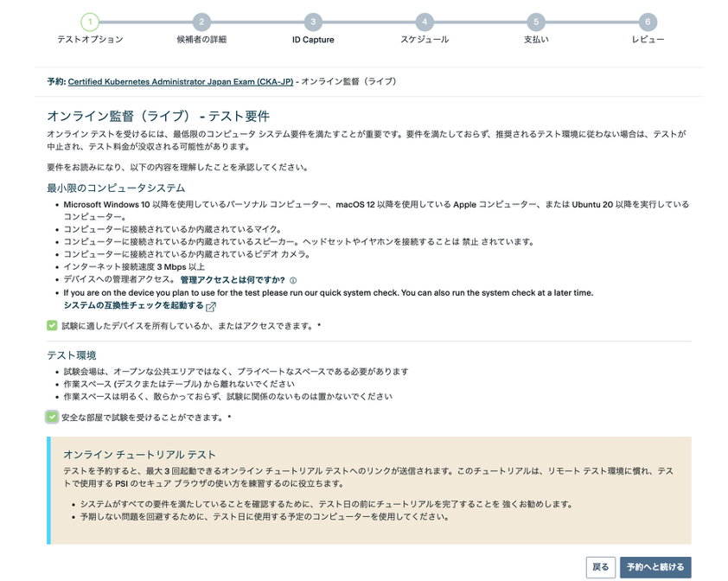Viewport: 728px width, 581px height.
Task: Click the external-link icon after システムの互換性チェックを起動する
Action: point(211,306)
